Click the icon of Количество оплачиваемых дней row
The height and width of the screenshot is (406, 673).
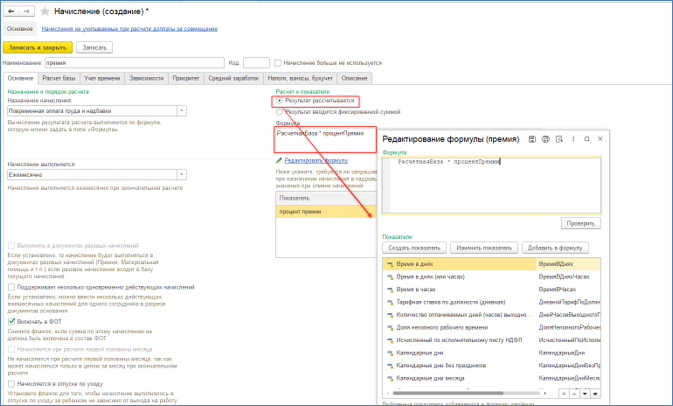pos(390,315)
